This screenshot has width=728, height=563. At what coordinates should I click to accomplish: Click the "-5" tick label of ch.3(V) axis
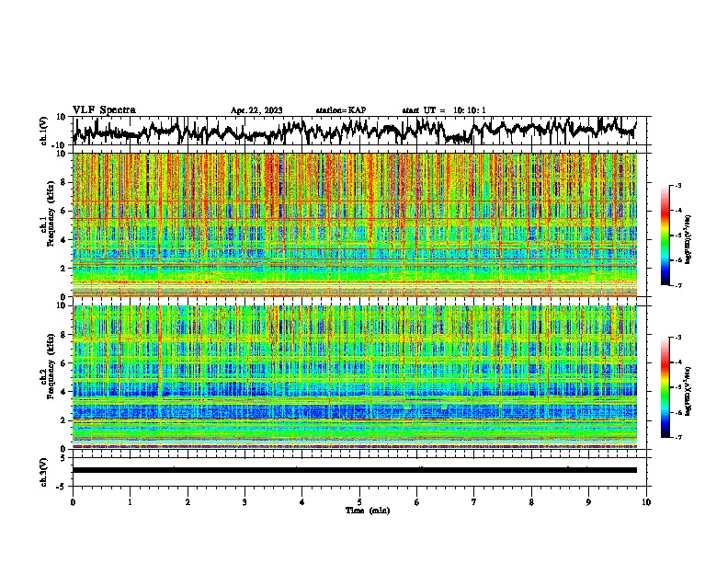point(63,487)
